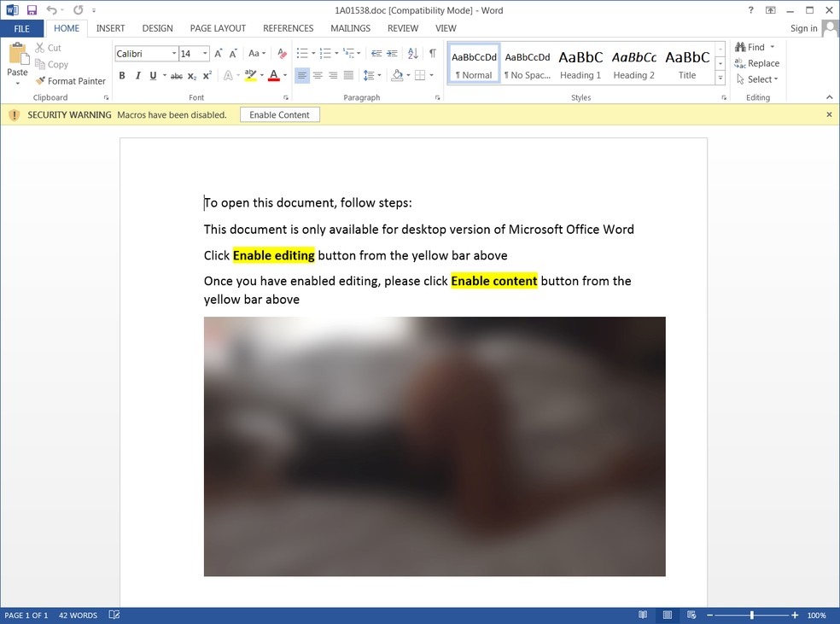Expand the Styles gallery arrow
Image resolution: width=840 pixels, height=624 pixels.
pyautogui.click(x=720, y=79)
